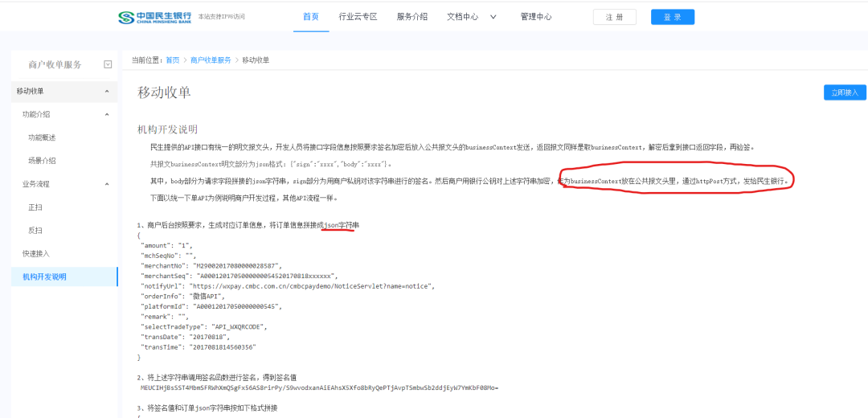The image size is (868, 418).
Task: Click the 移动收单 page heading
Action: [165, 92]
